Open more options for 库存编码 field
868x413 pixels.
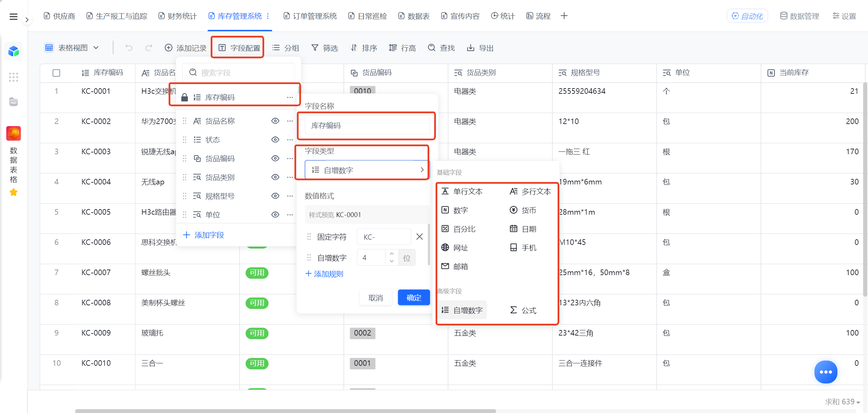(x=290, y=98)
